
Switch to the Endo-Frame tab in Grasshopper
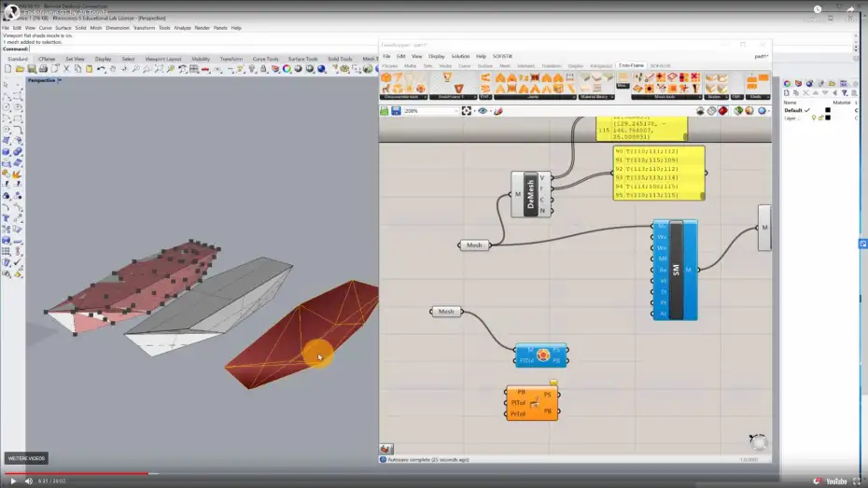[631, 65]
